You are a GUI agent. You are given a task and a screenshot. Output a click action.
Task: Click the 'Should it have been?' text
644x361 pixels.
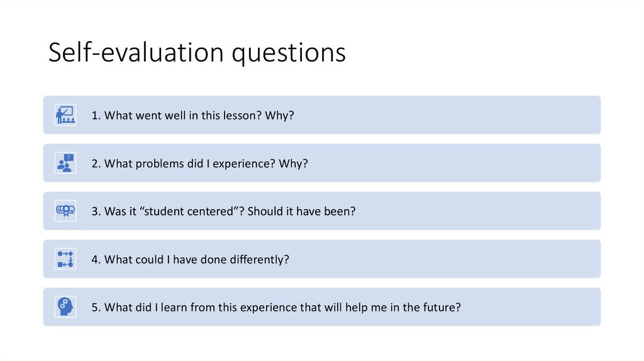point(301,211)
